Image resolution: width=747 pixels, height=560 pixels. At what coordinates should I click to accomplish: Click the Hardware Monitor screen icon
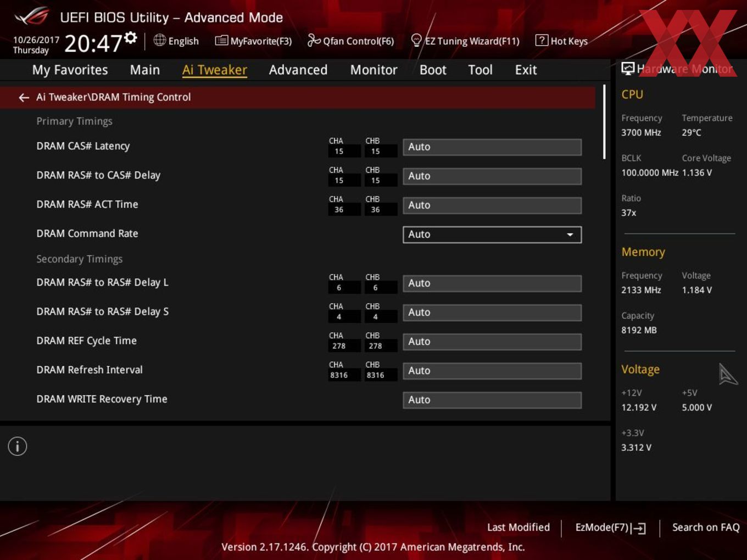click(x=628, y=69)
